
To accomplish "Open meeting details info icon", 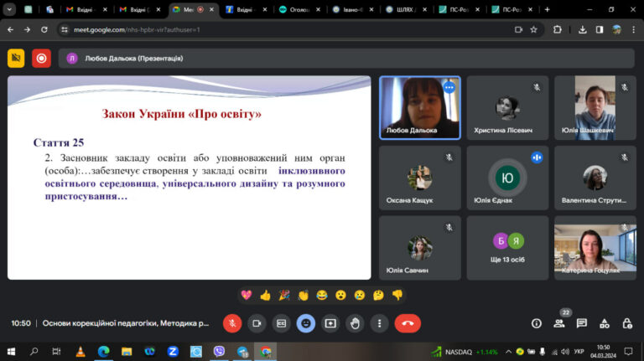I will pyautogui.click(x=537, y=323).
